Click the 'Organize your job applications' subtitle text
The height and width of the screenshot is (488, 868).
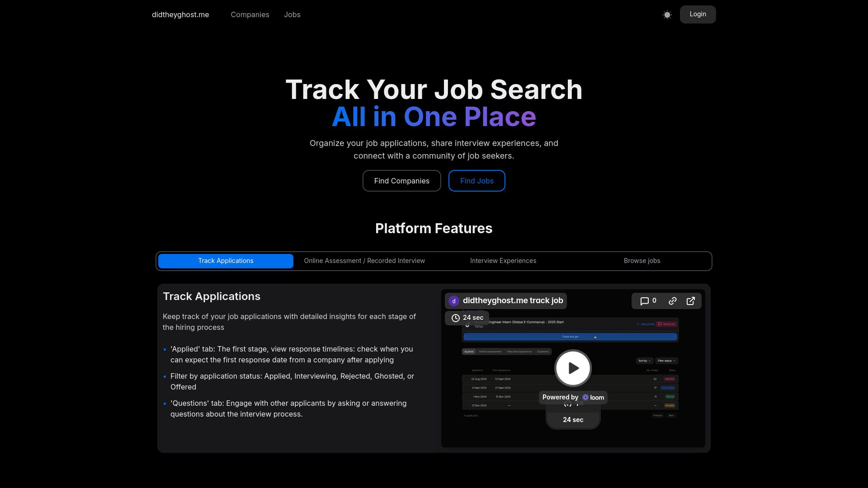(434, 150)
